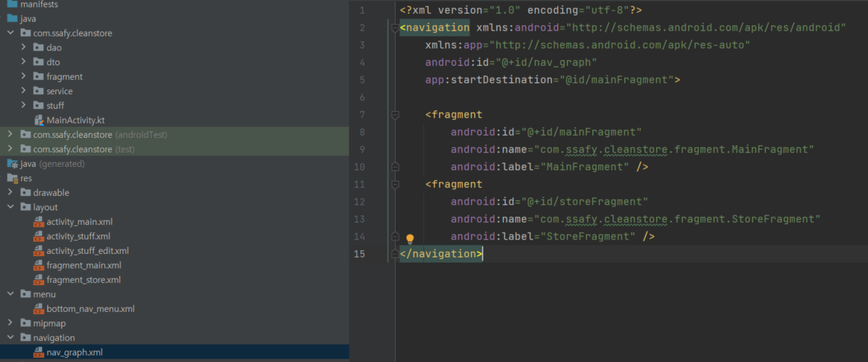Collapse the navigation folder
The image size is (868, 362).
tap(10, 337)
